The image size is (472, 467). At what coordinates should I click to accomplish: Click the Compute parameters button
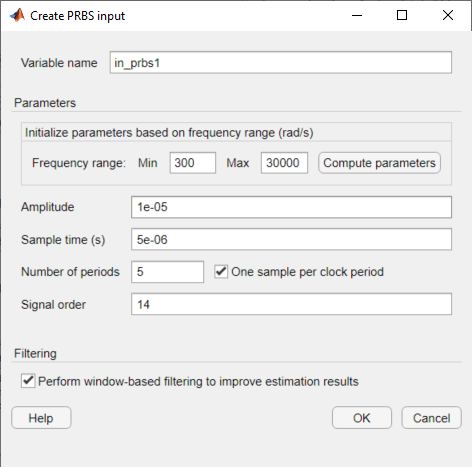click(379, 163)
